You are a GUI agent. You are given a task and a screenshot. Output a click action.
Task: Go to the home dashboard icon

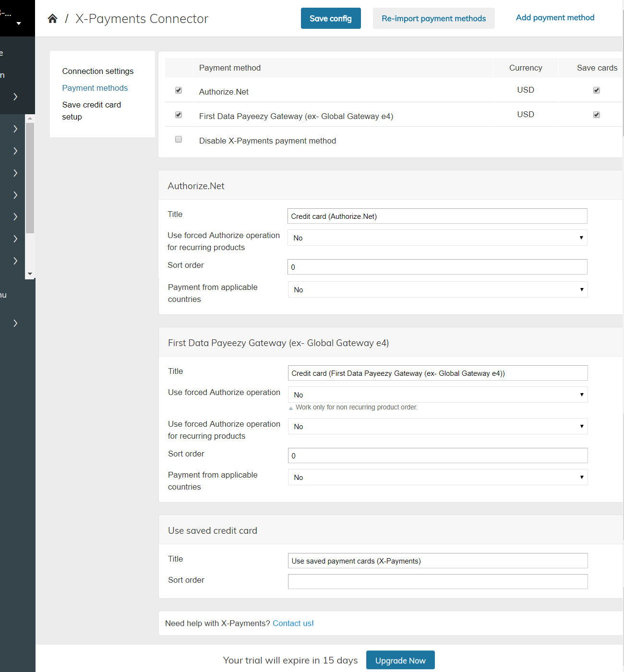tap(52, 19)
